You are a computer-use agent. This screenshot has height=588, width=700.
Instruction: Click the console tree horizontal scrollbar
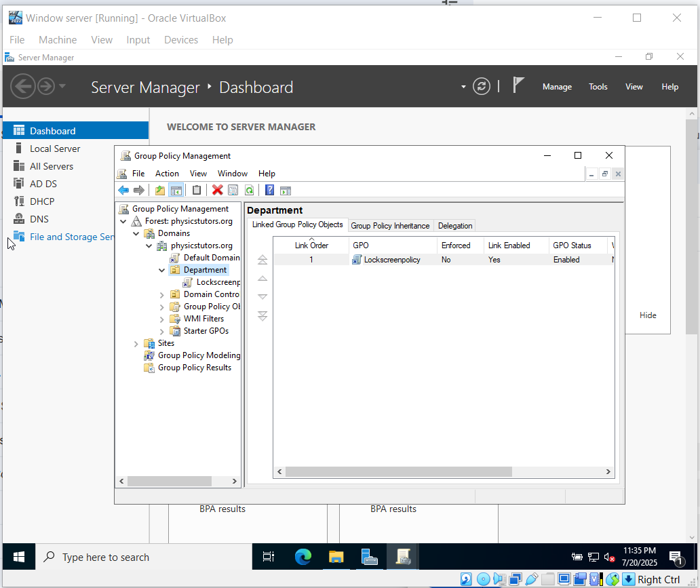[x=170, y=481]
